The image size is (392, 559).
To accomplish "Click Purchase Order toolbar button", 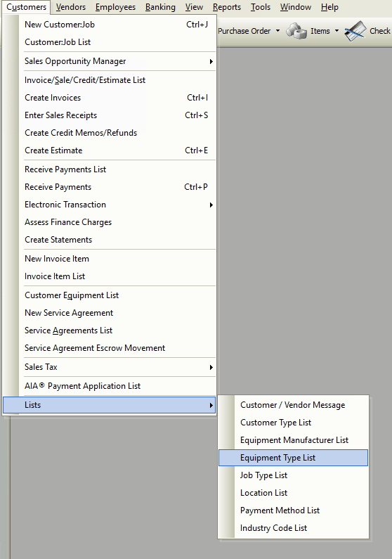I will [x=244, y=31].
